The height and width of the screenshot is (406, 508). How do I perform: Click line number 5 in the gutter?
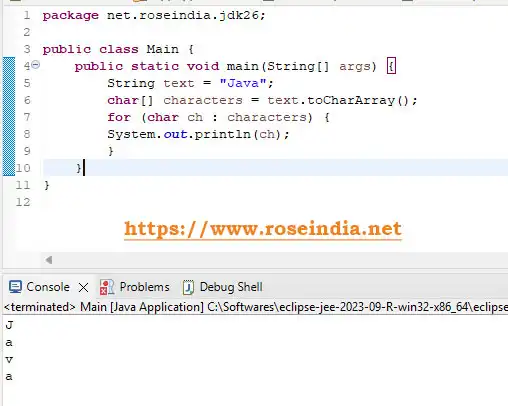pyautogui.click(x=27, y=83)
